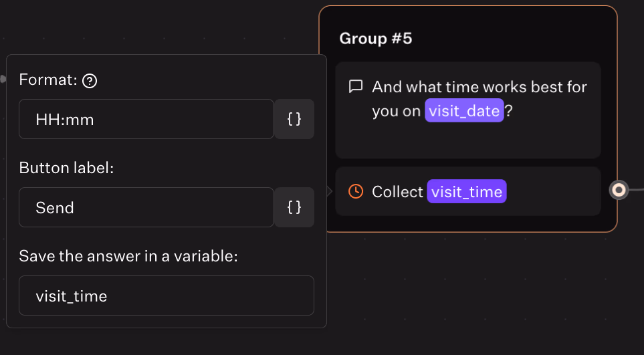Click the orange clock icon in Collect block
This screenshot has height=355, width=644.
356,192
